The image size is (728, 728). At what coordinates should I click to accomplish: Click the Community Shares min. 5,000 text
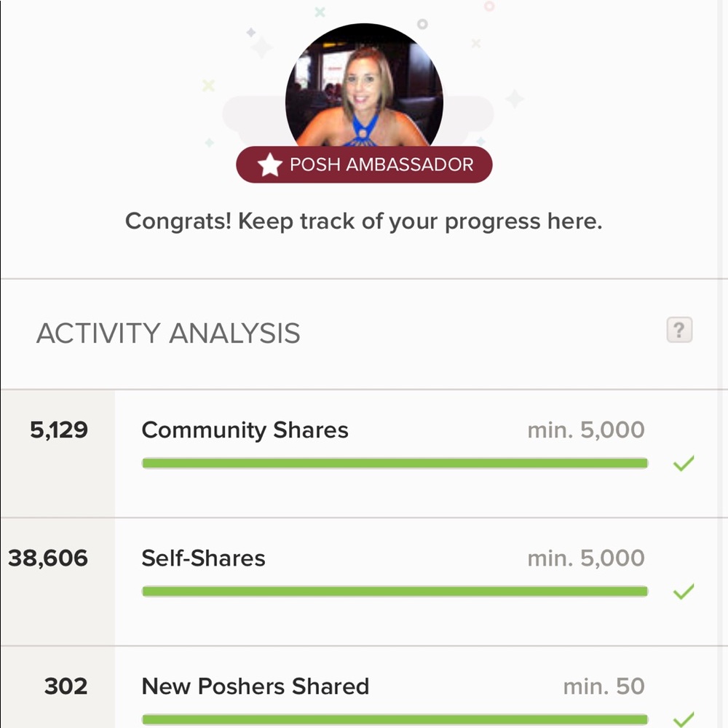click(586, 430)
